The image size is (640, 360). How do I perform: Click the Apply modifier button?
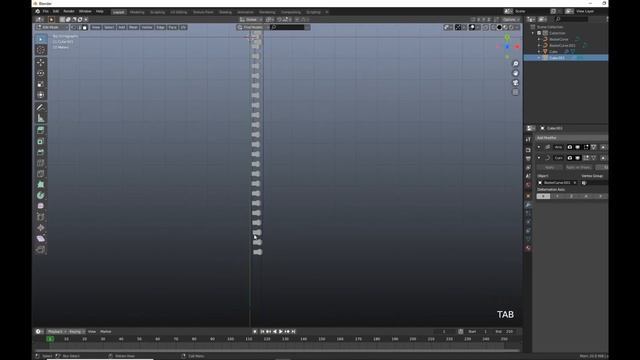pyautogui.click(x=549, y=167)
